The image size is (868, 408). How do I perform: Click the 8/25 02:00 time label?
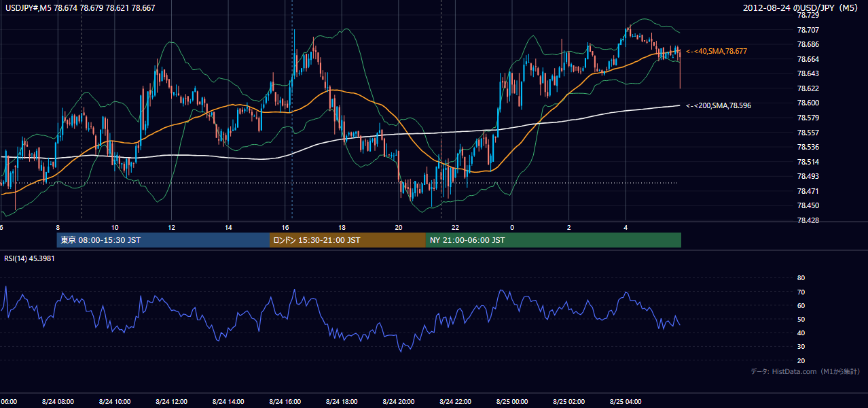coord(568,401)
